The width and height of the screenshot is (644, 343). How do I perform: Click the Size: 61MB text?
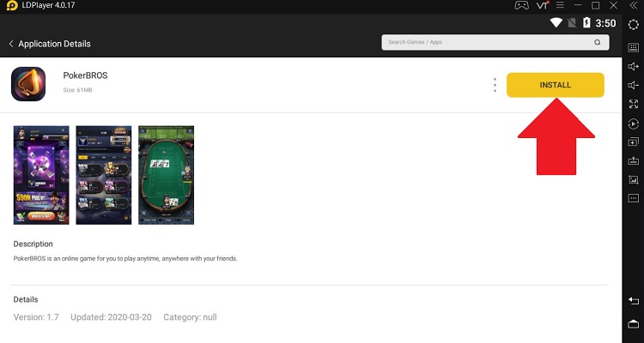click(x=77, y=90)
